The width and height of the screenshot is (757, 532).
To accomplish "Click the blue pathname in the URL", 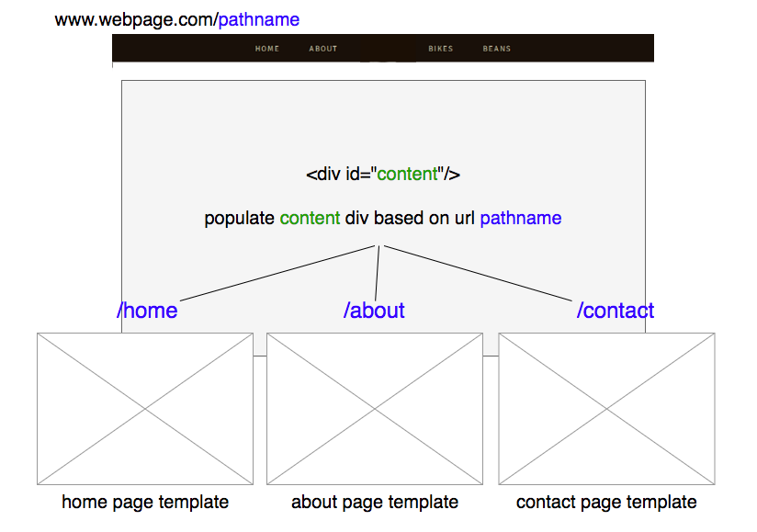I will point(259,20).
